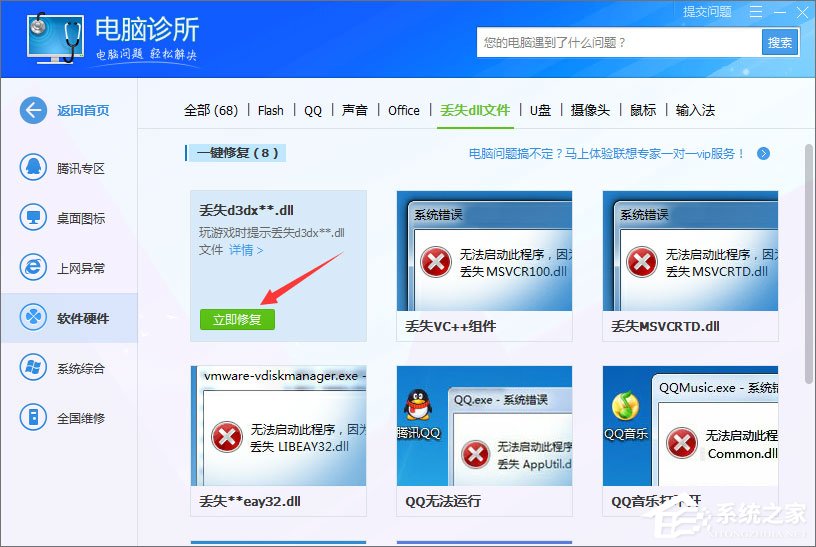Open the U盘 category tab
The image size is (816, 547).
[541, 110]
